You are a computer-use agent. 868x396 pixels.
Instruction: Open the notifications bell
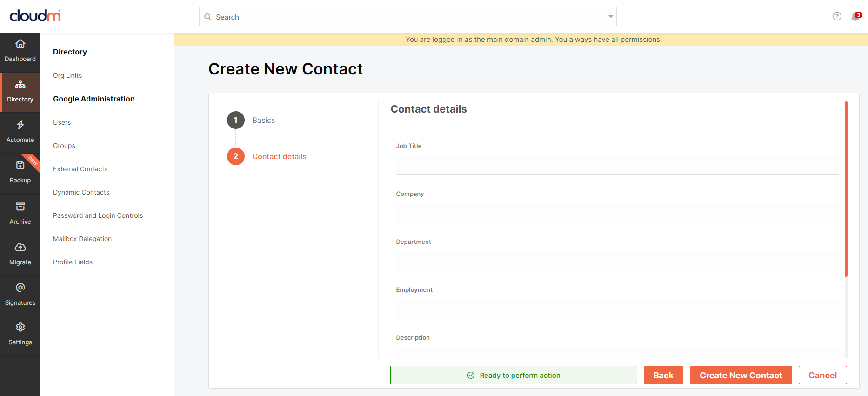coord(855,16)
